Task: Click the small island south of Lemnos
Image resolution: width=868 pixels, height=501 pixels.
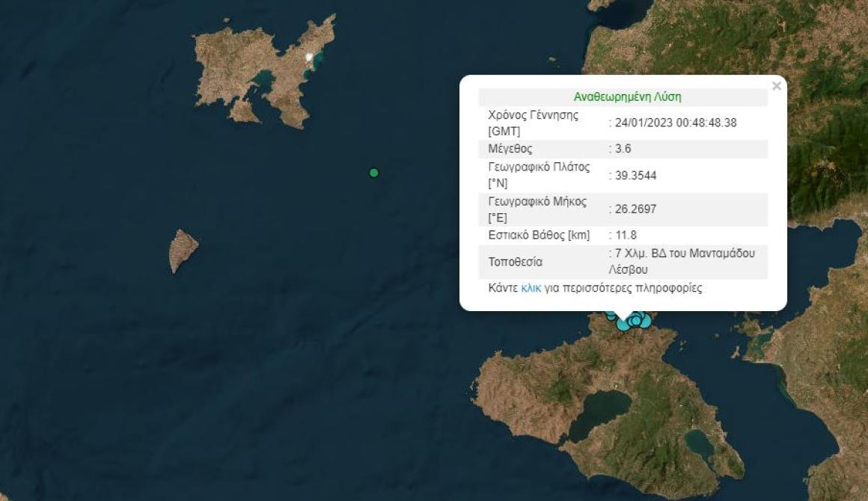Action: pos(183,250)
